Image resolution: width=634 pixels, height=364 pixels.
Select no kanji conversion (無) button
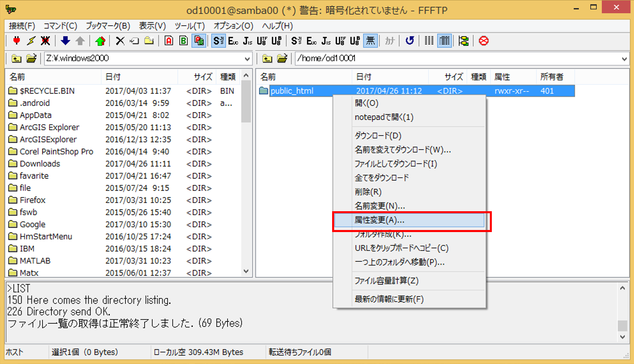pos(370,41)
